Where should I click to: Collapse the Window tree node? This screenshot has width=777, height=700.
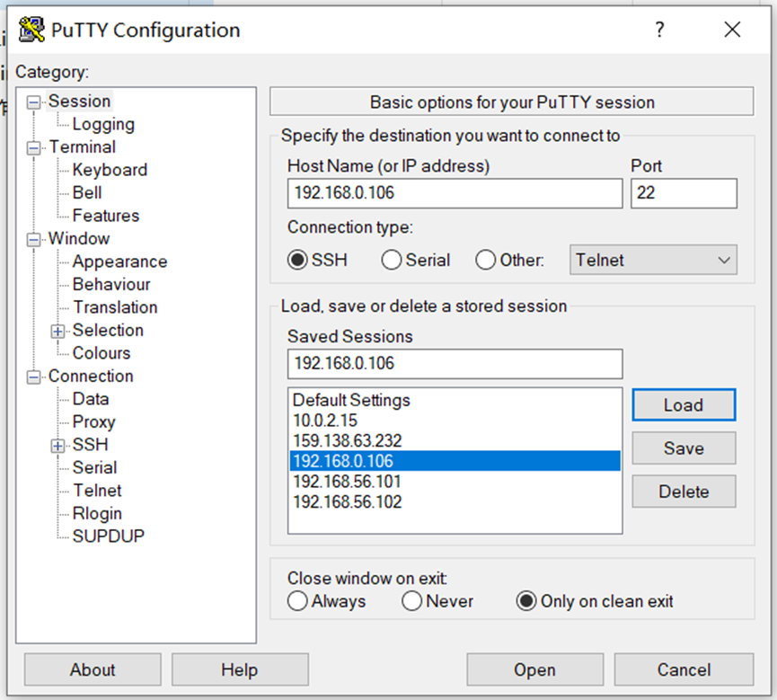[x=34, y=239]
